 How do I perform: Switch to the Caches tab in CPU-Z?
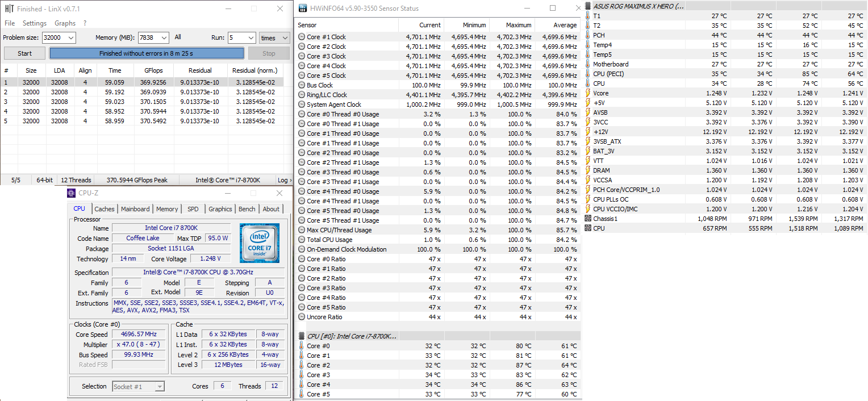105,209
